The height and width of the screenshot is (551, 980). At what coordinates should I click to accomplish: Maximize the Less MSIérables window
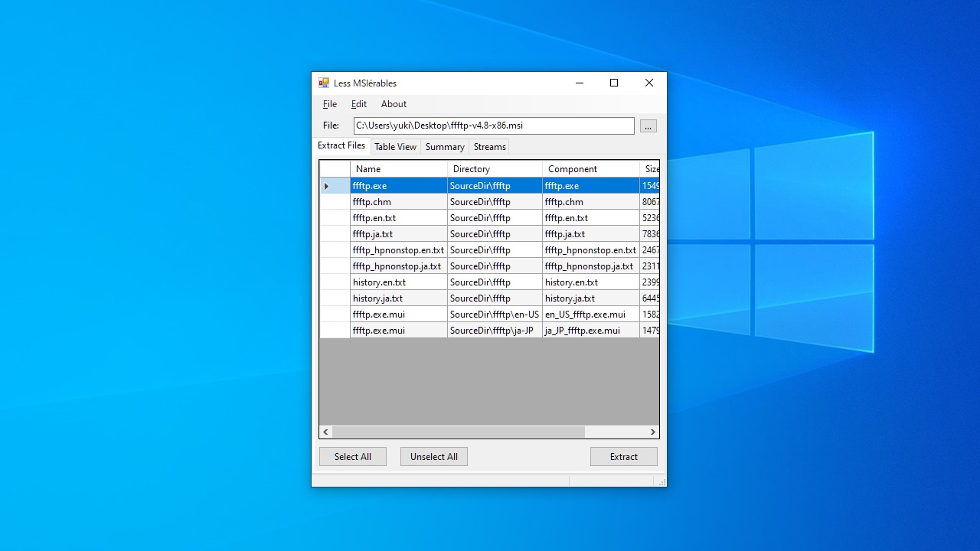point(614,83)
